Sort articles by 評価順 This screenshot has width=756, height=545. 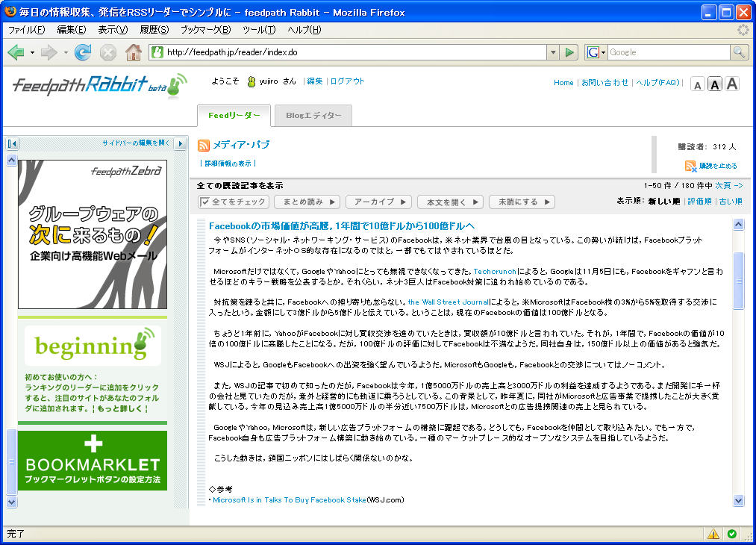pos(699,201)
